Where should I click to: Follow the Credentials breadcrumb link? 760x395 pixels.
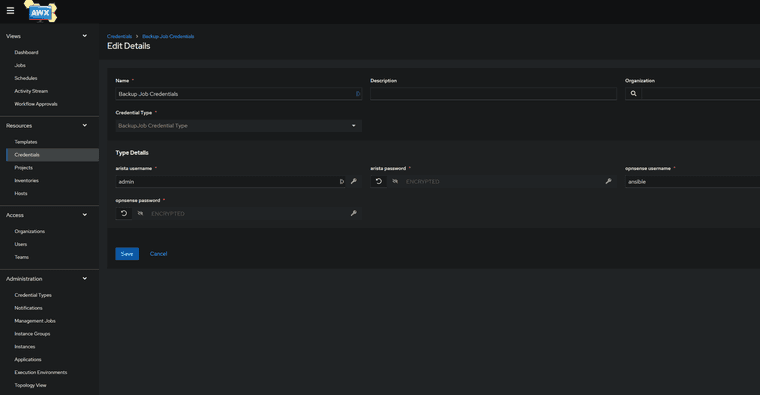[119, 36]
